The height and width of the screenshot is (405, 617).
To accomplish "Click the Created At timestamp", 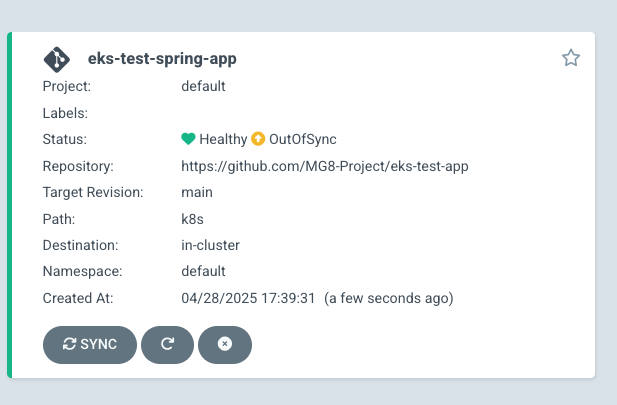I will click(x=317, y=298).
